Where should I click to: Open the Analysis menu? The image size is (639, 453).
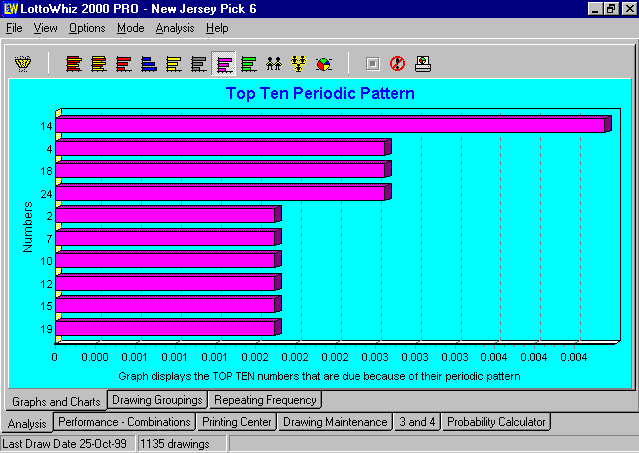[x=175, y=28]
